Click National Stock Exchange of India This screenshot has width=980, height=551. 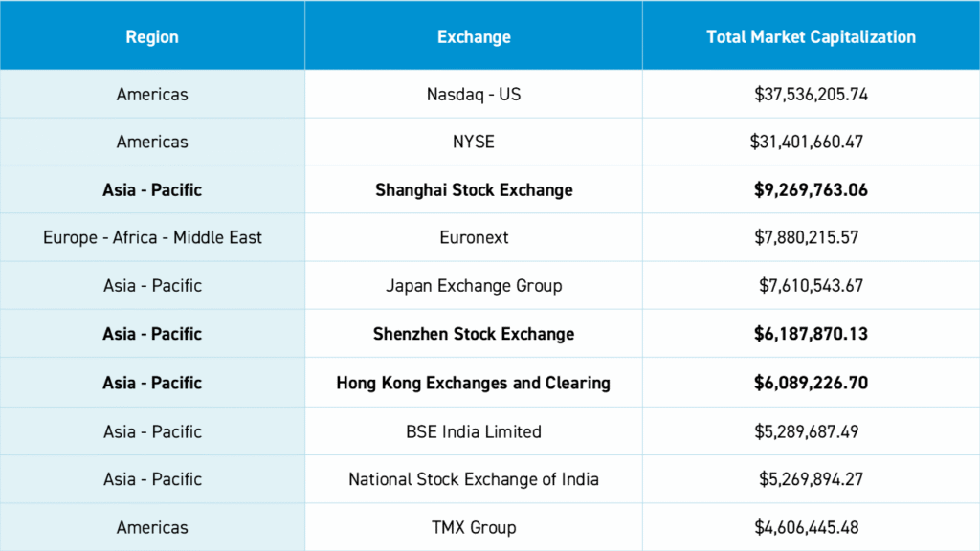pos(474,479)
